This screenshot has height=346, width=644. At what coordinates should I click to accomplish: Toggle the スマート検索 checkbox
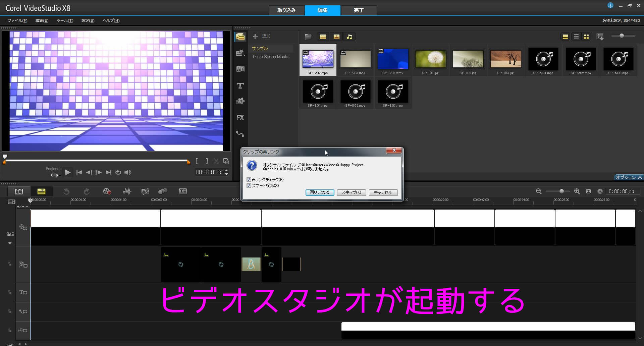[x=249, y=186]
